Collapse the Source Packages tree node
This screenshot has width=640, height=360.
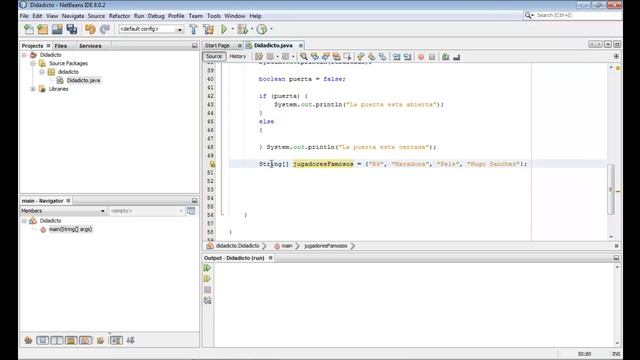tap(33, 63)
